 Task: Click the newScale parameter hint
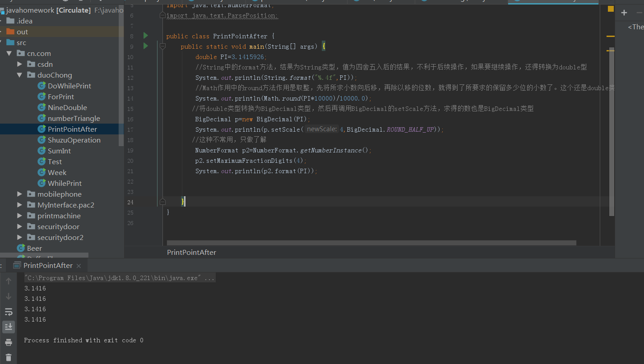coord(321,129)
